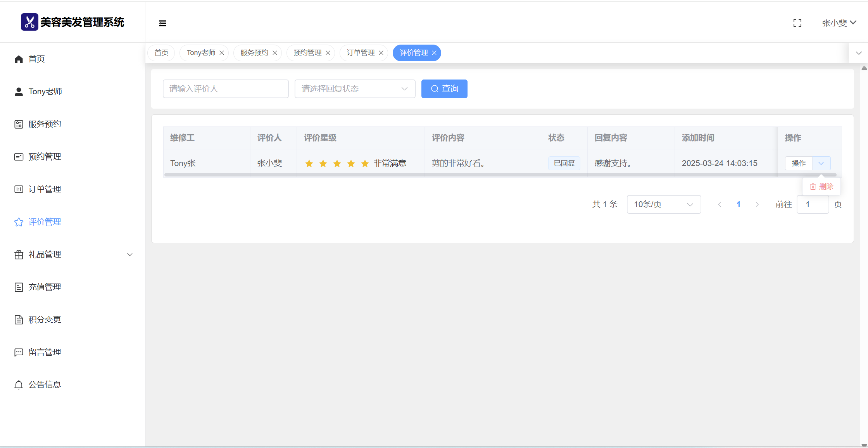Open 充值管理 in the sidebar
This screenshot has height=448, width=868.
pyautogui.click(x=45, y=287)
